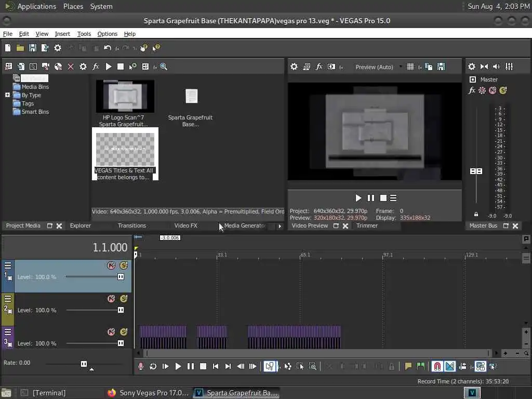The image size is (532, 399).
Task: Click Dim Output speaker icon
Action: (x=496, y=66)
